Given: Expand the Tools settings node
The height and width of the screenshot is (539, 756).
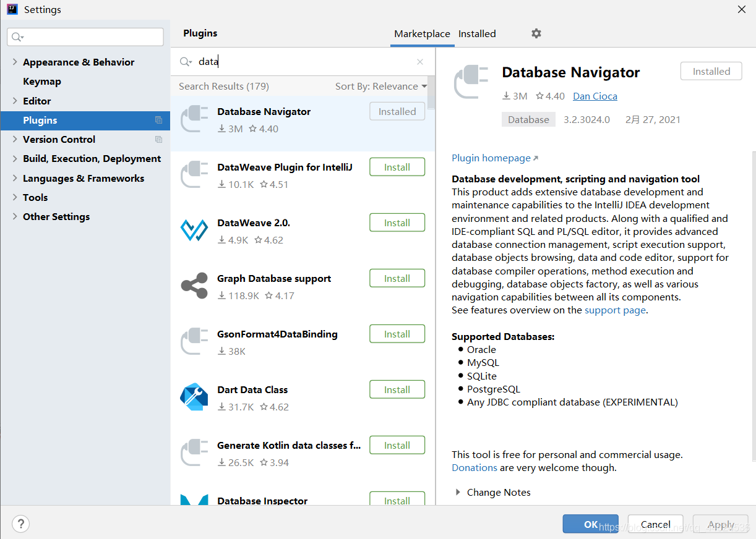Looking at the screenshot, I should click(15, 197).
